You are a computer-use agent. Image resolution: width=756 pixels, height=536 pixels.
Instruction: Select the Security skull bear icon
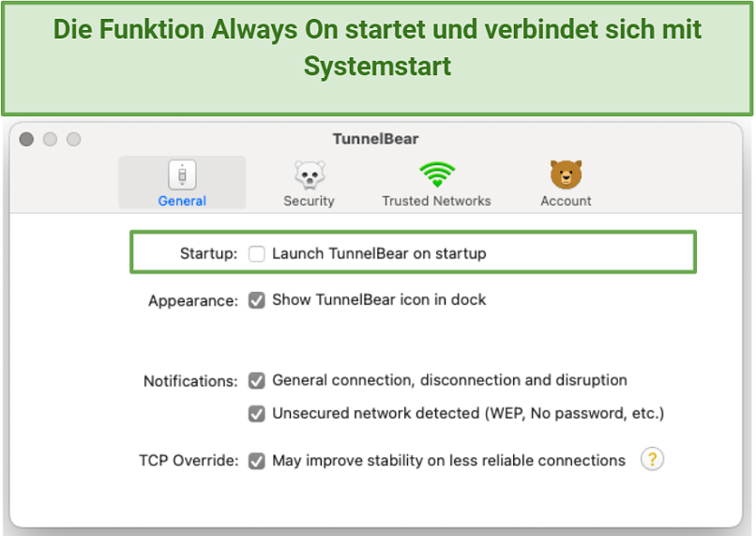click(310, 175)
